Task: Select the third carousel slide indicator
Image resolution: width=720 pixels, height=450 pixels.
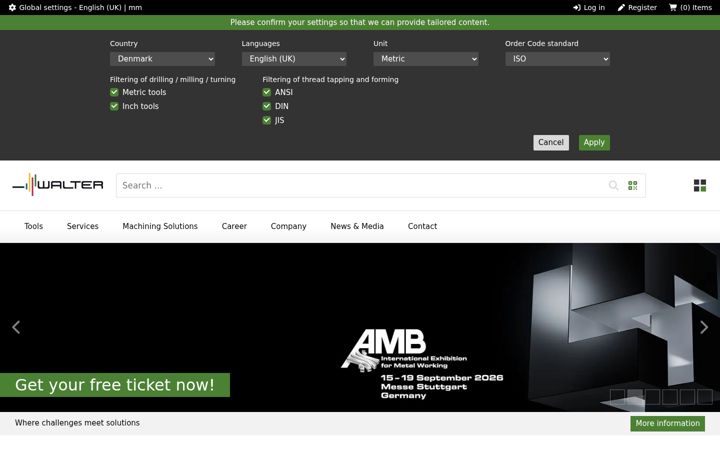Action: tap(652, 397)
